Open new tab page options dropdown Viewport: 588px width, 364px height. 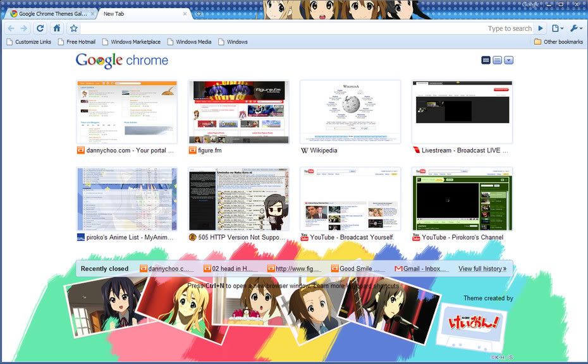tap(508, 60)
